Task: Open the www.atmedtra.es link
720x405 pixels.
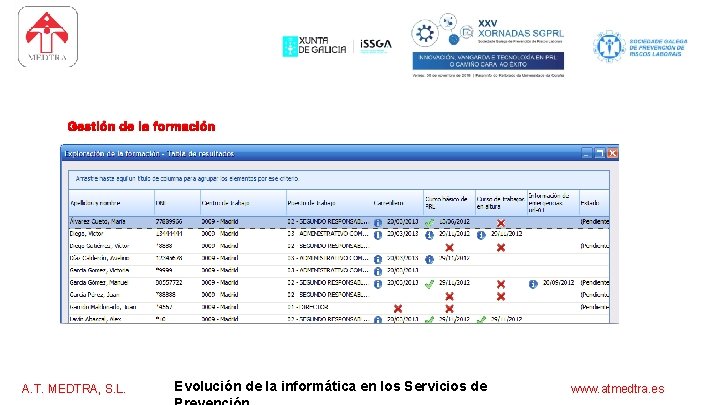Action: [x=617, y=389]
